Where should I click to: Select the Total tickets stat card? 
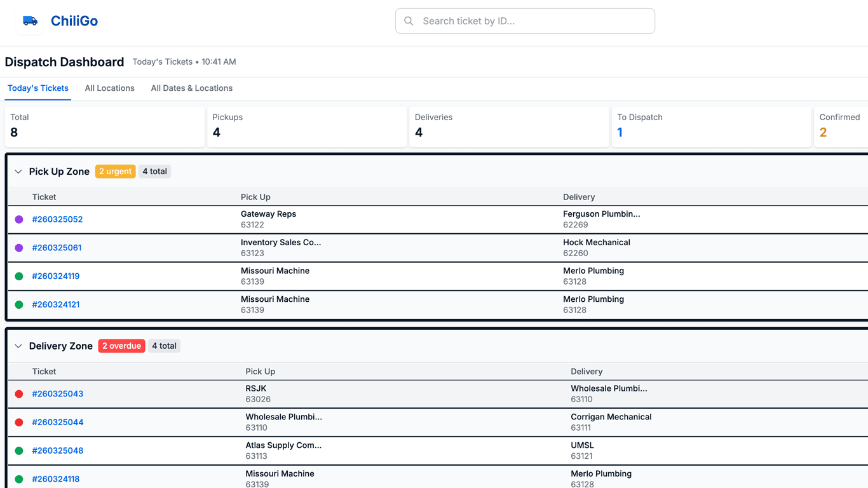105,126
